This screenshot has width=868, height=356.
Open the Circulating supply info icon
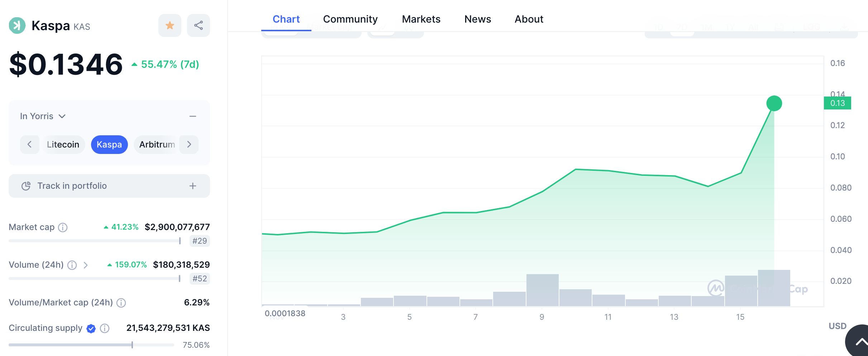[105, 328]
